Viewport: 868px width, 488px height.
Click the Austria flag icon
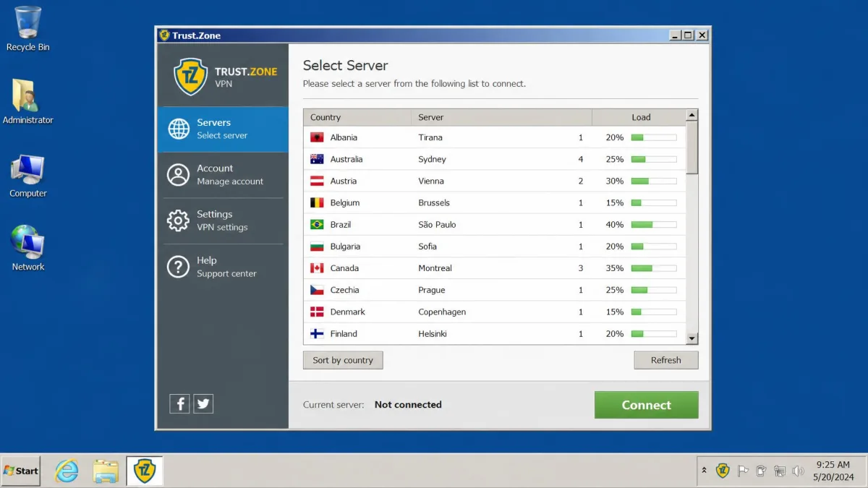coord(317,181)
